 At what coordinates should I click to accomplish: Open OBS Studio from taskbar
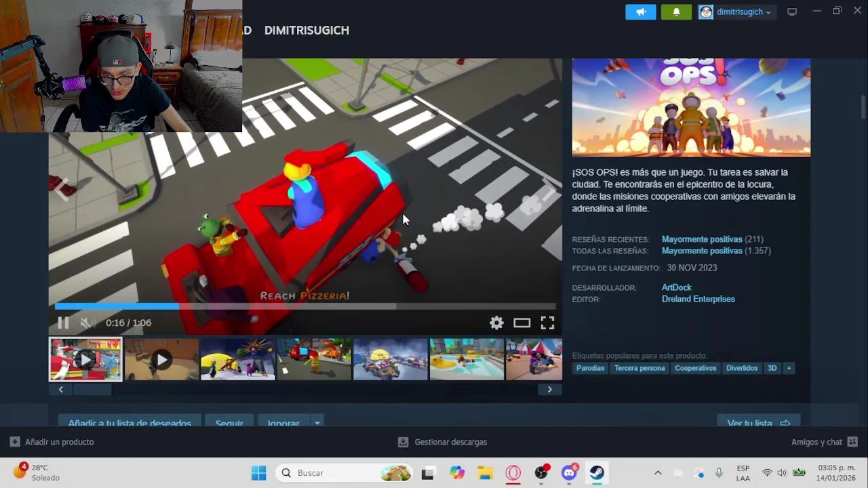click(541, 473)
